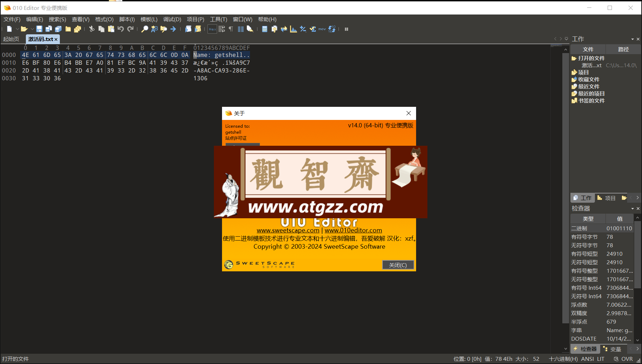Open www.sweetscape.com link
Screen dimensions: 642x364
(x=288, y=230)
